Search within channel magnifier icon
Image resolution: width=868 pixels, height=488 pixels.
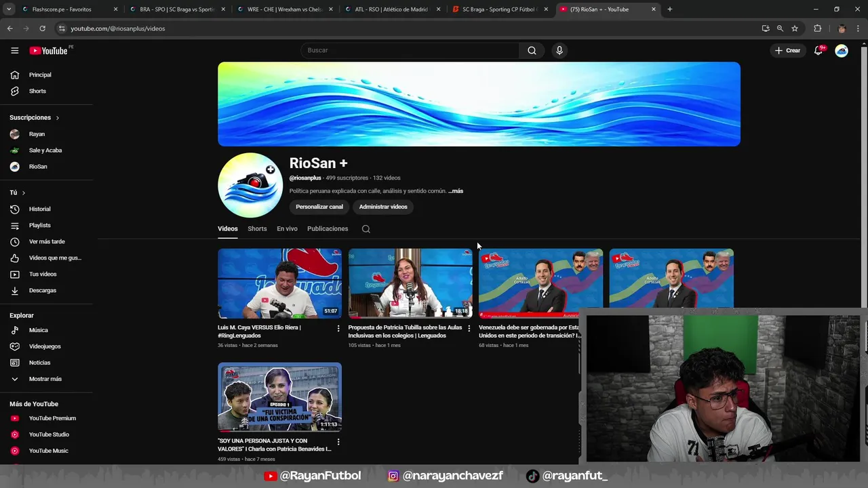coord(366,229)
